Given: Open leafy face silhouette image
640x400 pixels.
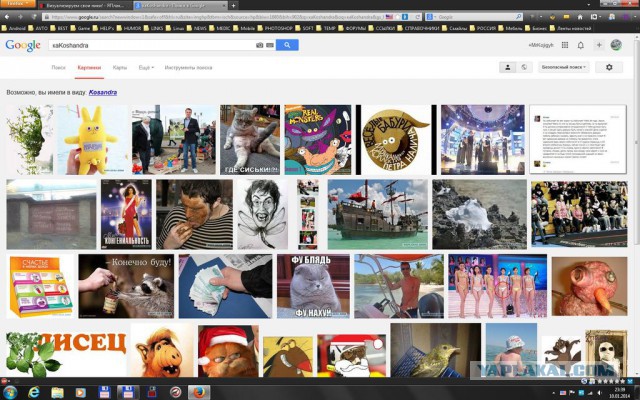Looking at the screenshot, I should click(x=29, y=140).
